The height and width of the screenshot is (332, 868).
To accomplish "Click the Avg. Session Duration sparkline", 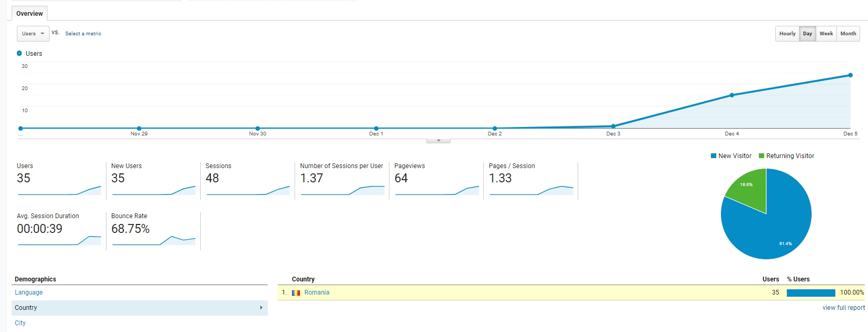I will pyautogui.click(x=59, y=241).
